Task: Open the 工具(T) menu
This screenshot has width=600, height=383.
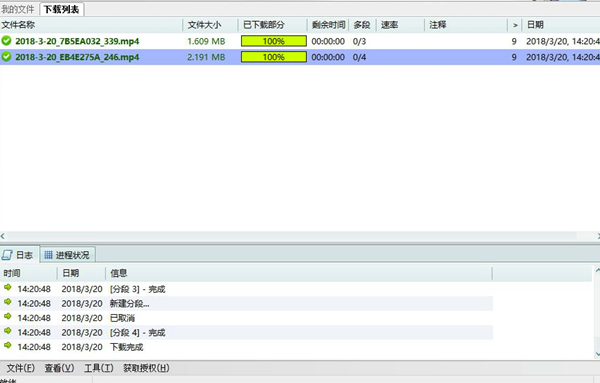Action: [99, 368]
